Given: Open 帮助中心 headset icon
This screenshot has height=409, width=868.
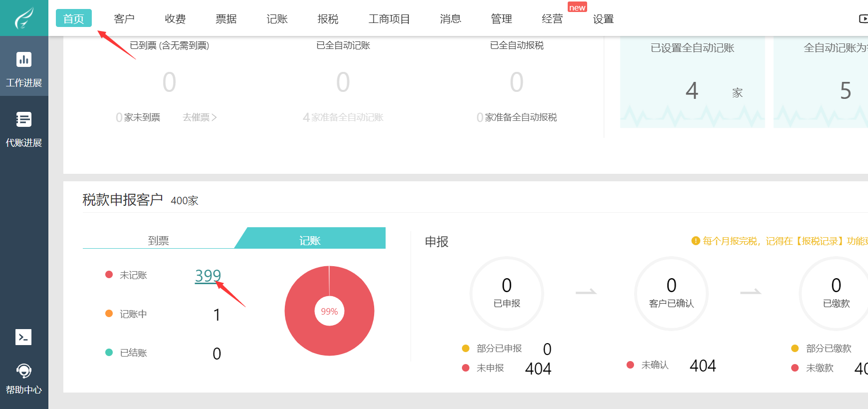Looking at the screenshot, I should pyautogui.click(x=23, y=371).
